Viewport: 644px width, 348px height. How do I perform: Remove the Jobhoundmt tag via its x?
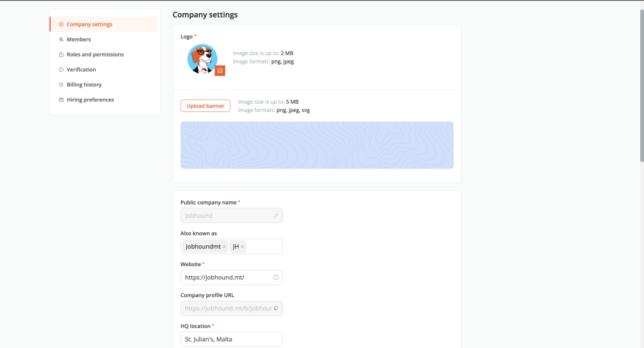tap(225, 247)
